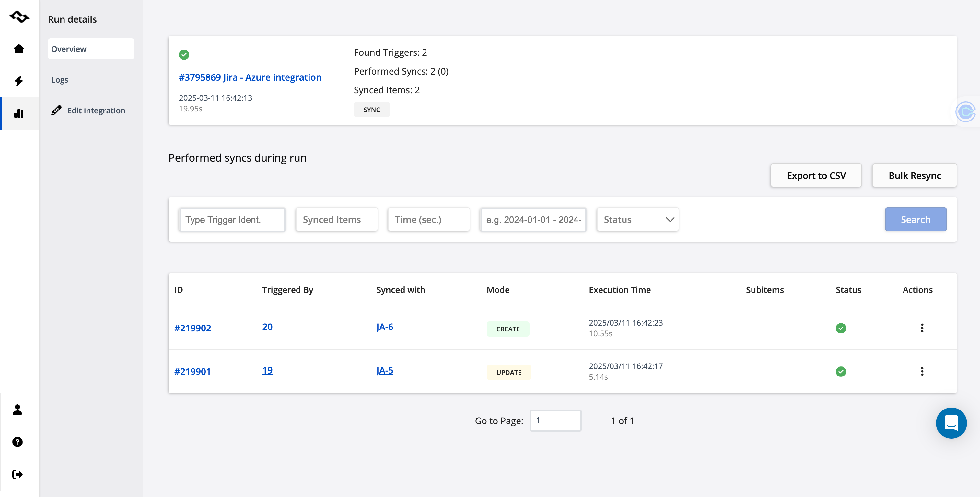Open actions menu for sync #219902

[922, 328]
